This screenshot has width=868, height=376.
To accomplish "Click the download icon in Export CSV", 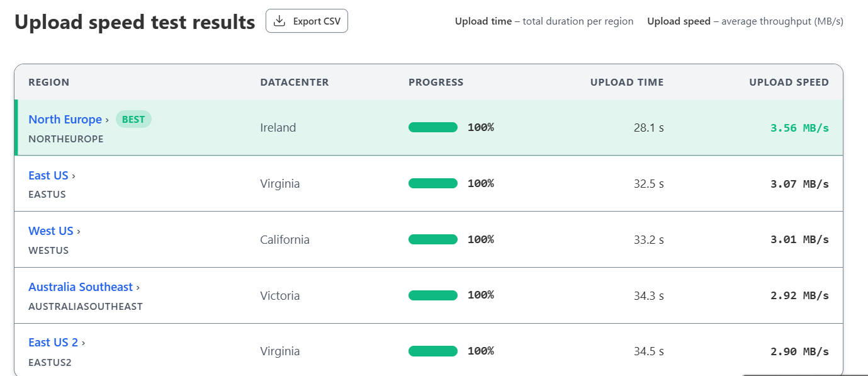I will [279, 21].
